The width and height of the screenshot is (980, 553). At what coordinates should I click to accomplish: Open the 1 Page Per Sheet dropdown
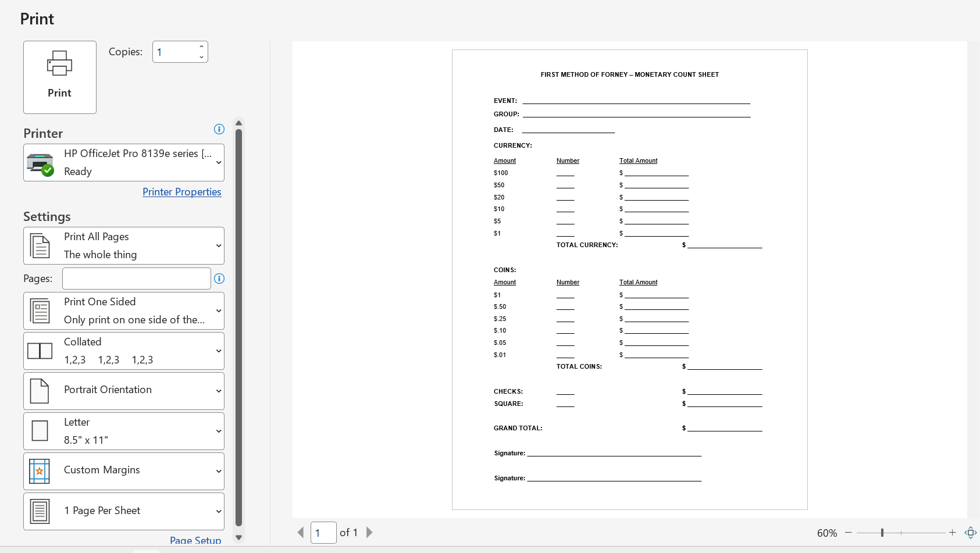coord(124,511)
